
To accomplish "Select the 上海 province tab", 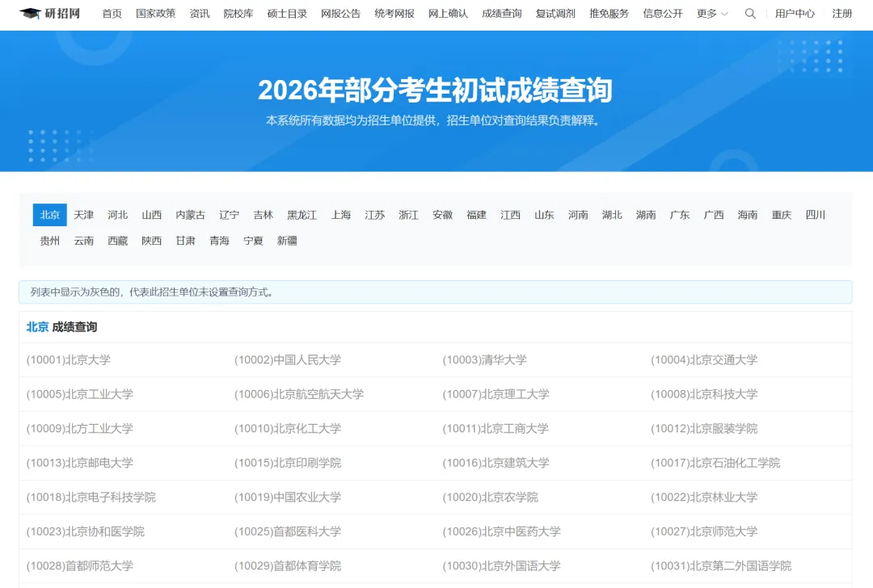I will click(x=341, y=215).
